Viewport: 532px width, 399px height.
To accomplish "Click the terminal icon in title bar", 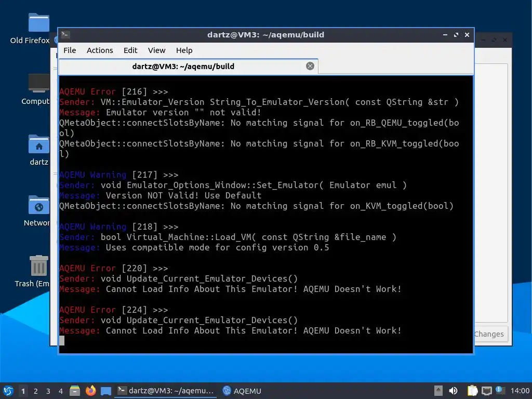I will (x=65, y=35).
